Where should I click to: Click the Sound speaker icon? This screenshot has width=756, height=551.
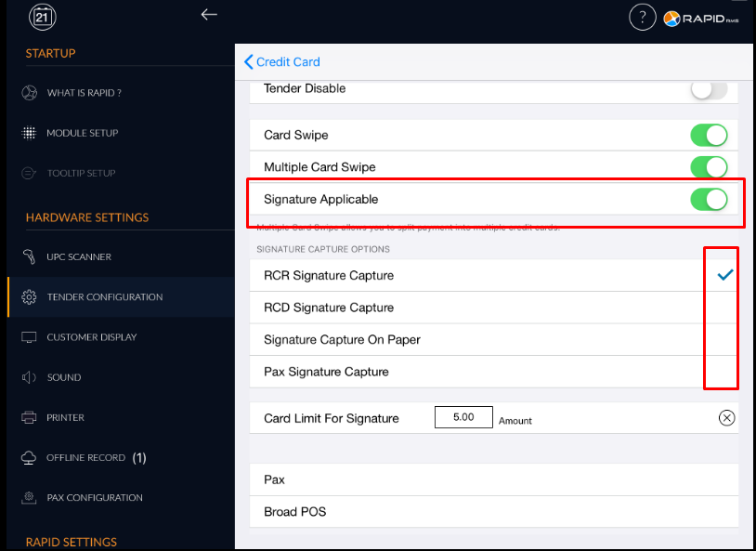tap(29, 377)
